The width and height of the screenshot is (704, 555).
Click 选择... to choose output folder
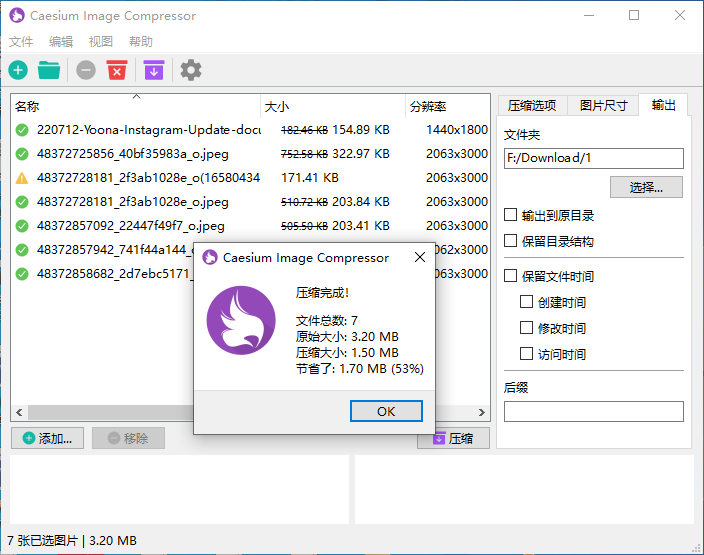[646, 187]
